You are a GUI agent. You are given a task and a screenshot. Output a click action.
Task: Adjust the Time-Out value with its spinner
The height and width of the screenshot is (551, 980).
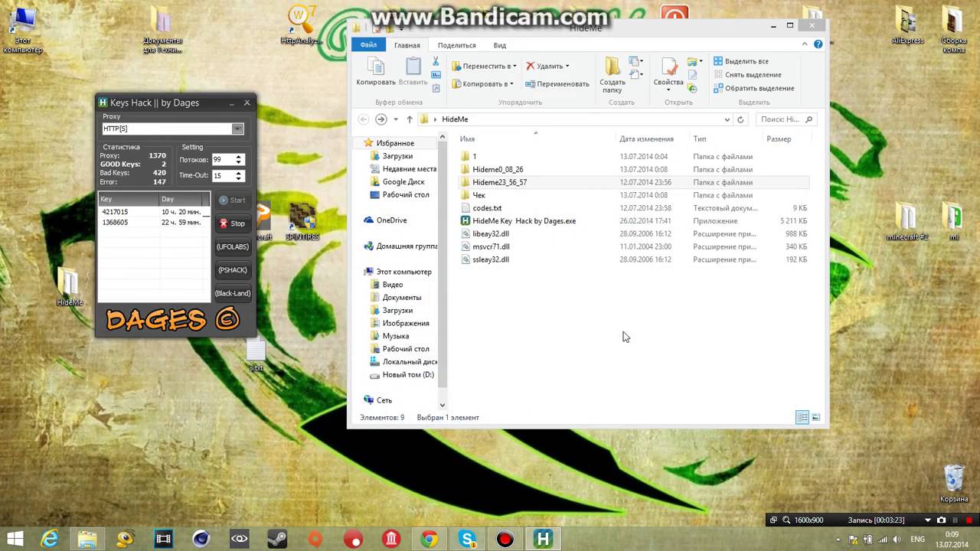click(239, 175)
